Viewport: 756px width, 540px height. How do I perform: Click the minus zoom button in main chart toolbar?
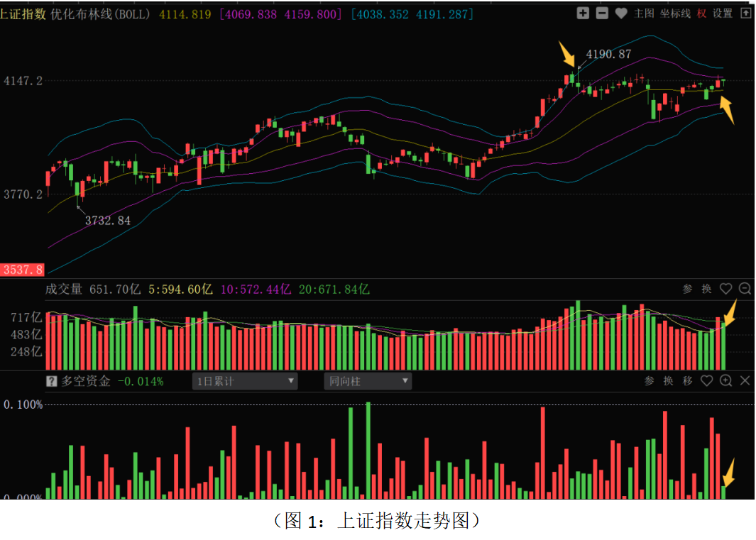click(x=602, y=13)
